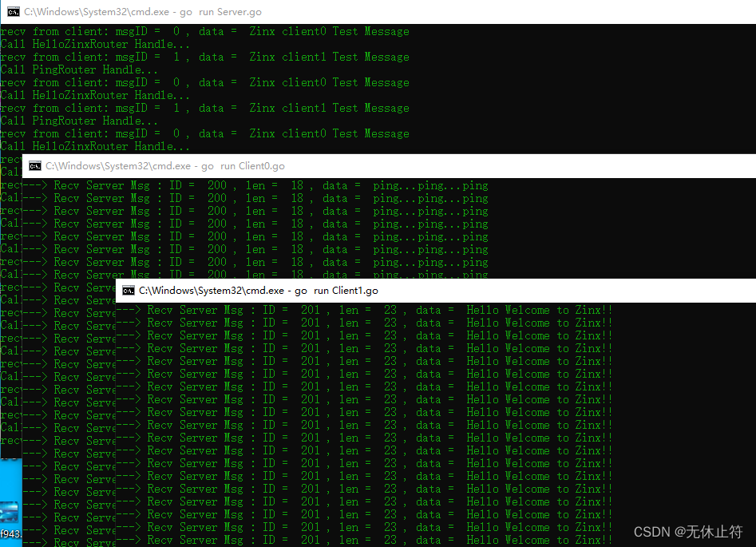Focus the 'go run Server.go' window title bar
Image resolution: width=756 pixels, height=547 pixels.
click(378, 11)
